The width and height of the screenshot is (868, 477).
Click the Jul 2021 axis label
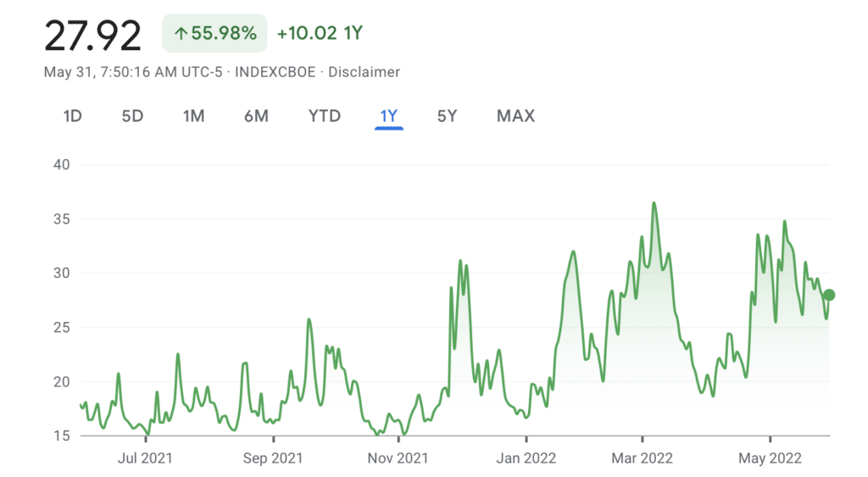tap(145, 458)
